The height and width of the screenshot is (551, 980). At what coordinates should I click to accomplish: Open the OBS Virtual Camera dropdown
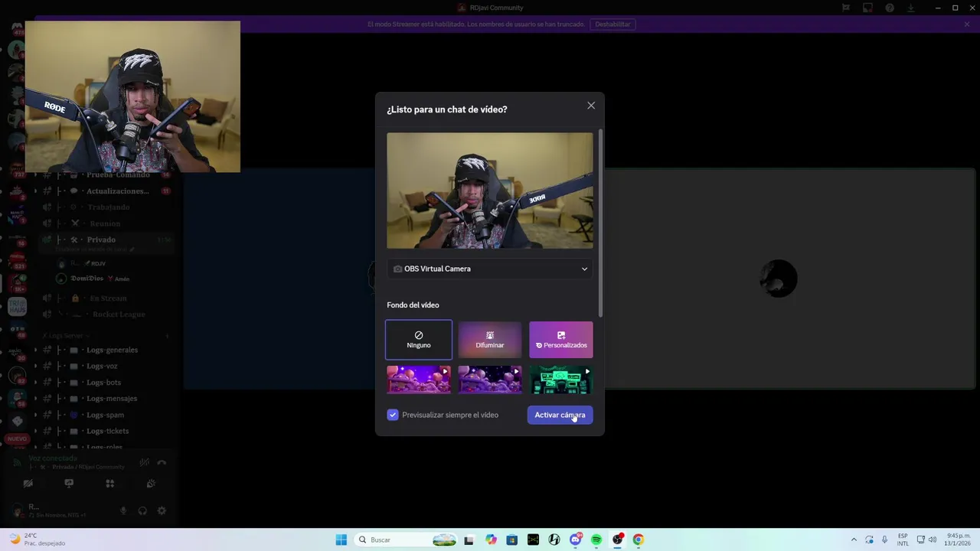click(490, 269)
